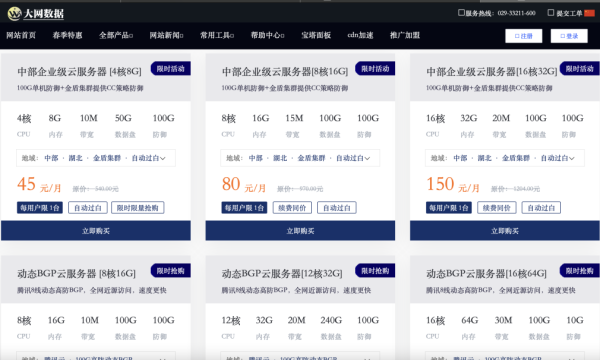600x360 pixels.
Task: Click 每用户限1台 tag on 45元 card
Action: 40,208
